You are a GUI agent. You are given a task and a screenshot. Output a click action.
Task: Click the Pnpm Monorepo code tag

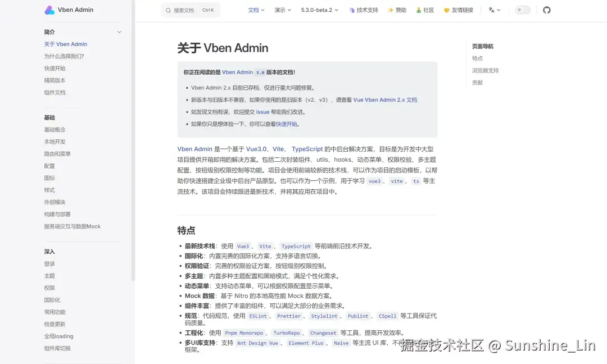[244, 333]
